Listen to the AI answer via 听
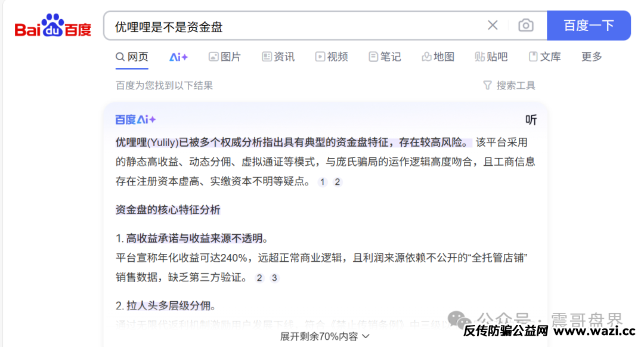The width and height of the screenshot is (644, 347). tap(531, 119)
